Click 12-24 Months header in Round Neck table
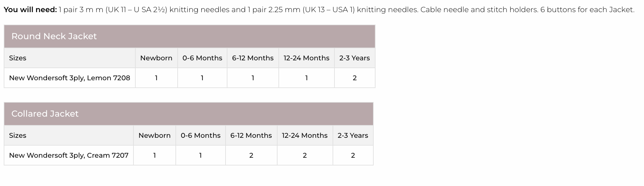This screenshot has width=644, height=186. (x=306, y=58)
